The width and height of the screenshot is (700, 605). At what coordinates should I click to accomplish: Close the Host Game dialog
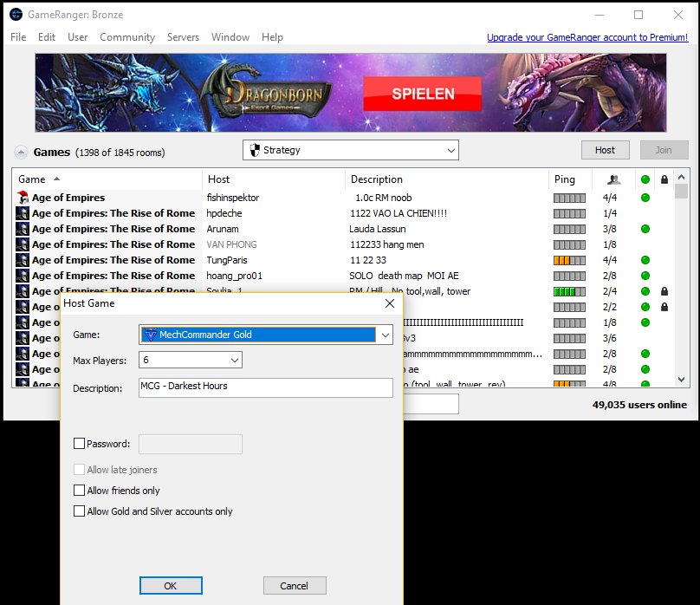[390, 303]
